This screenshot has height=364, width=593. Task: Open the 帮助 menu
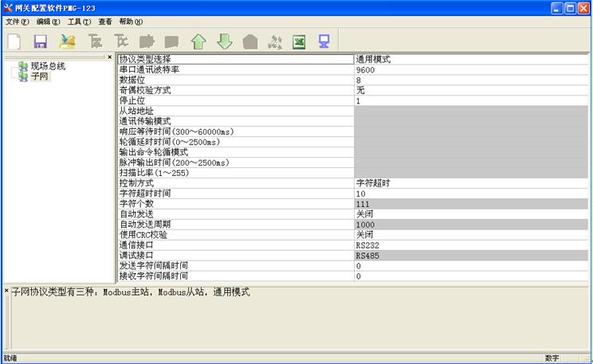[130, 22]
